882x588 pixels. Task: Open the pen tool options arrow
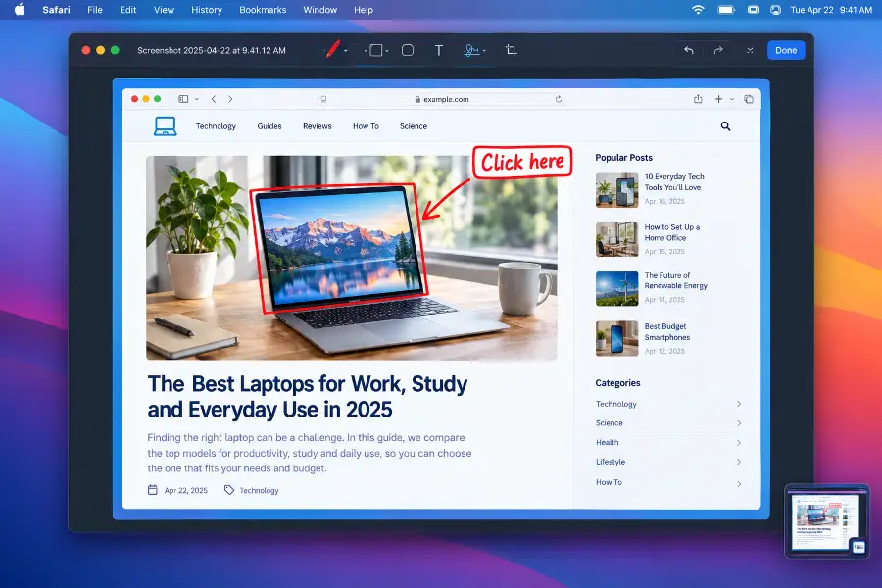[x=345, y=51]
